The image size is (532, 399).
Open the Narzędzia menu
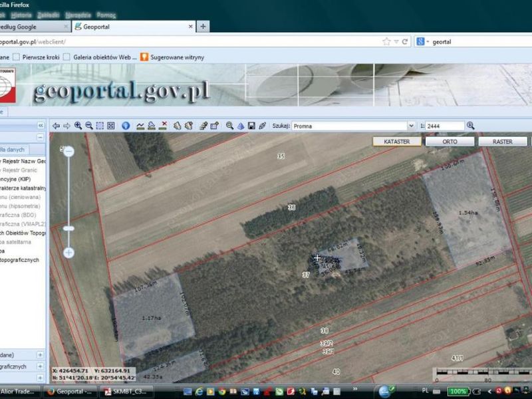click(x=78, y=15)
